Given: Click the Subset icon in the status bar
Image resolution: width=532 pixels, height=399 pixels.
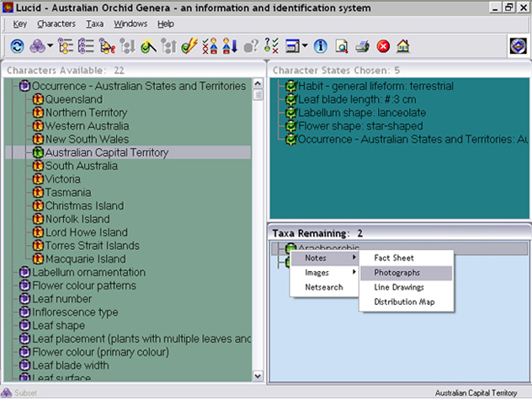Looking at the screenshot, I should point(7,392).
